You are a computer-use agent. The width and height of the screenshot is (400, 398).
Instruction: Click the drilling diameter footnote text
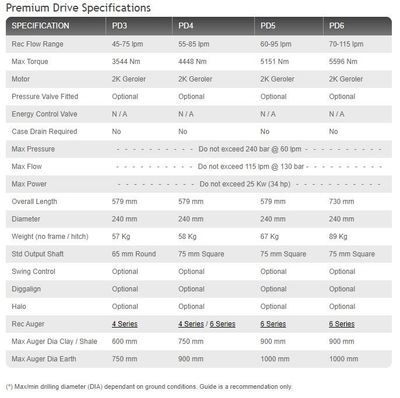[x=149, y=387]
